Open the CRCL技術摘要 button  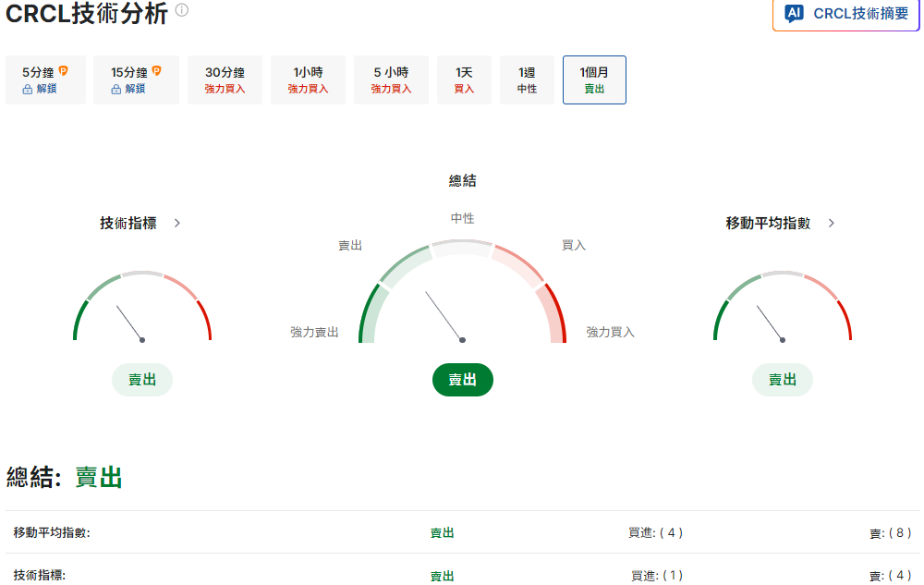(x=845, y=14)
